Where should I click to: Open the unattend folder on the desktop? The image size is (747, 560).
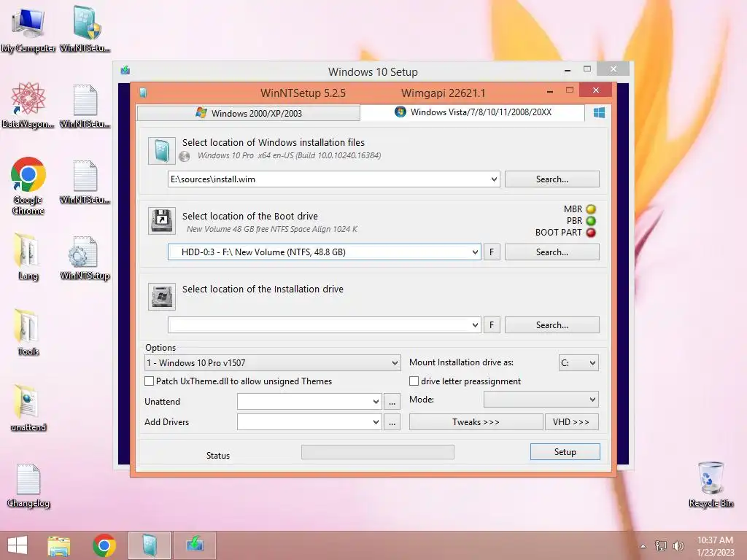point(28,408)
